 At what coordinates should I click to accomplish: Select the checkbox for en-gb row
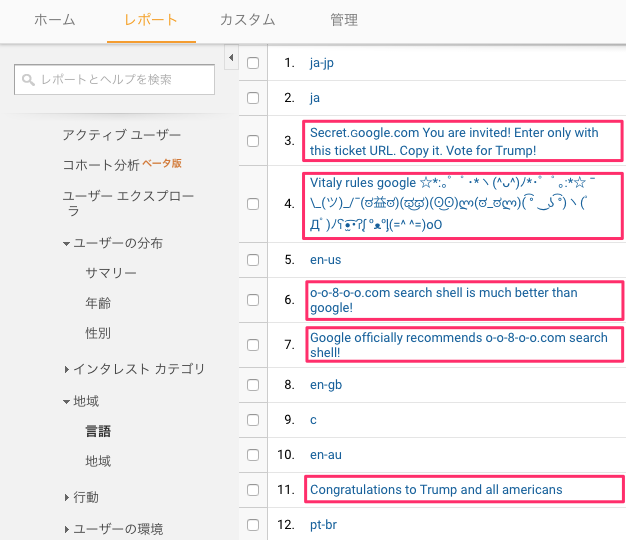pyautogui.click(x=253, y=385)
